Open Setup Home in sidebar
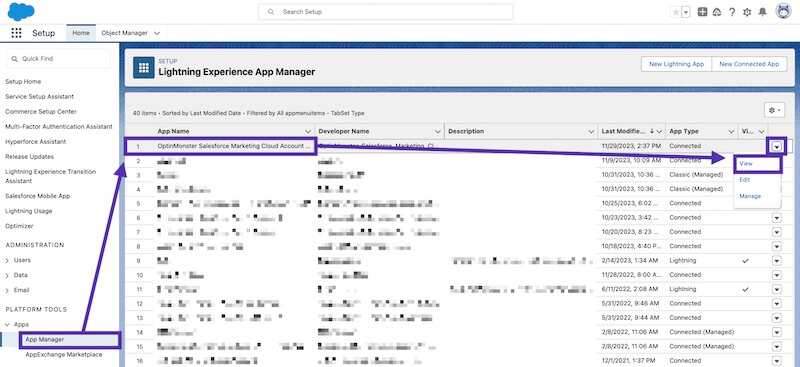 [x=23, y=82]
